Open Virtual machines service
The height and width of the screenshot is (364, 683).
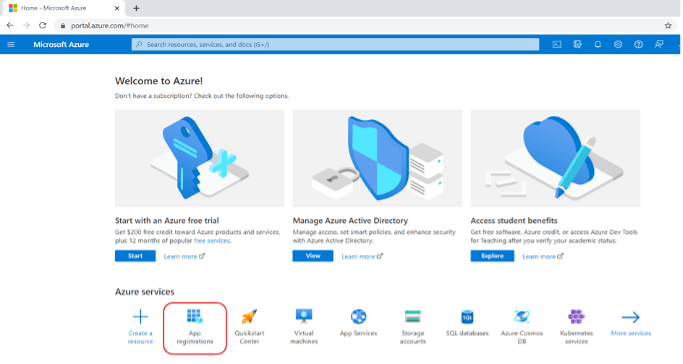click(x=304, y=327)
